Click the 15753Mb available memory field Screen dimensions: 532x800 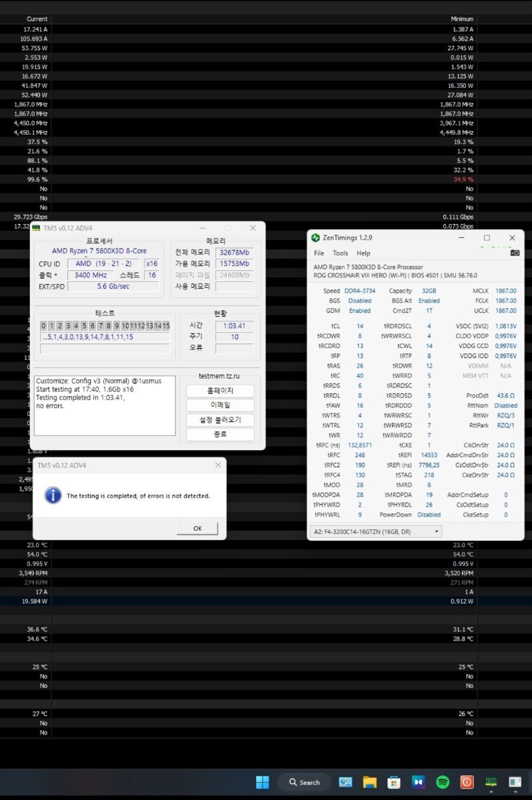[234, 263]
